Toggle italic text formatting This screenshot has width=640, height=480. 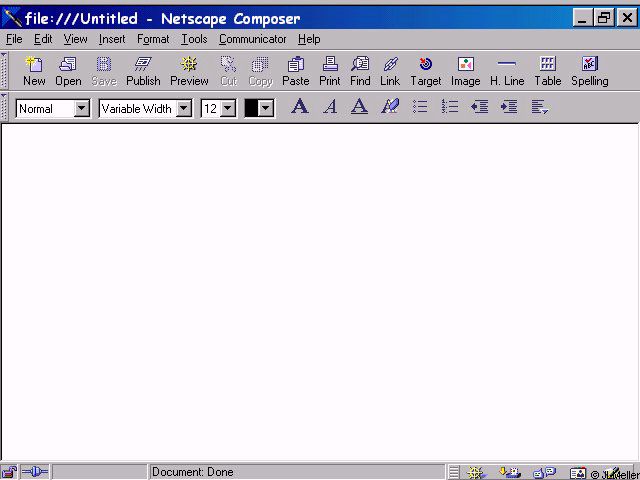[x=330, y=107]
